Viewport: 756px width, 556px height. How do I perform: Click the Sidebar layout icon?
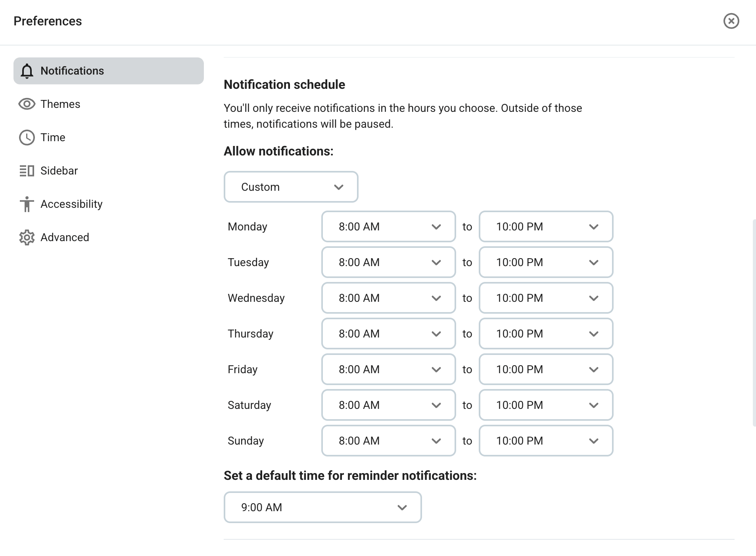pyautogui.click(x=27, y=171)
